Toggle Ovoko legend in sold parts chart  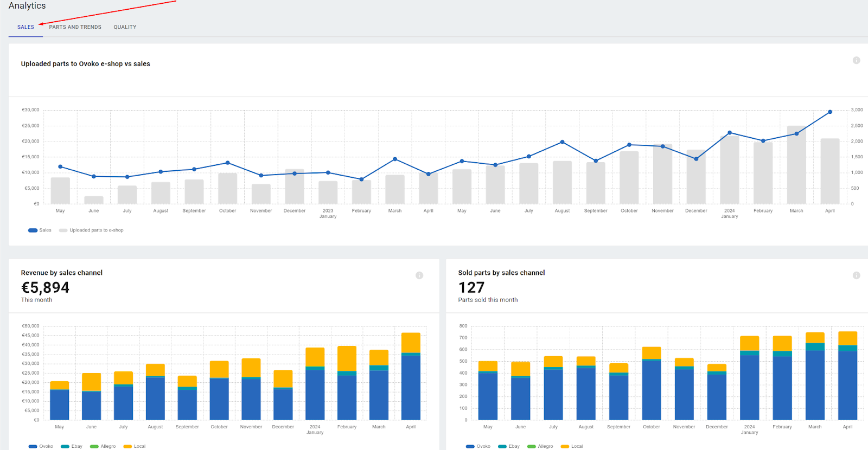[x=478, y=446]
